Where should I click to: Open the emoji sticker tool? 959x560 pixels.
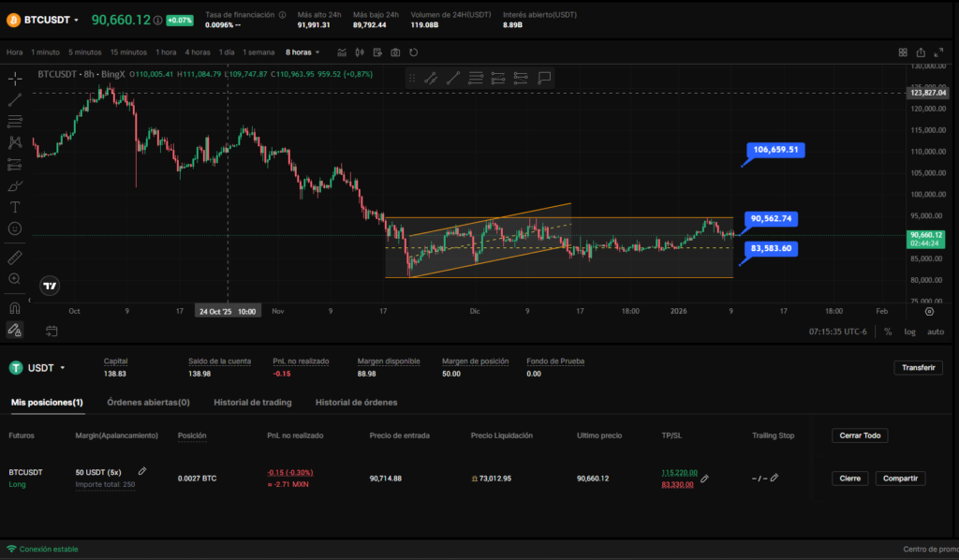point(15,228)
